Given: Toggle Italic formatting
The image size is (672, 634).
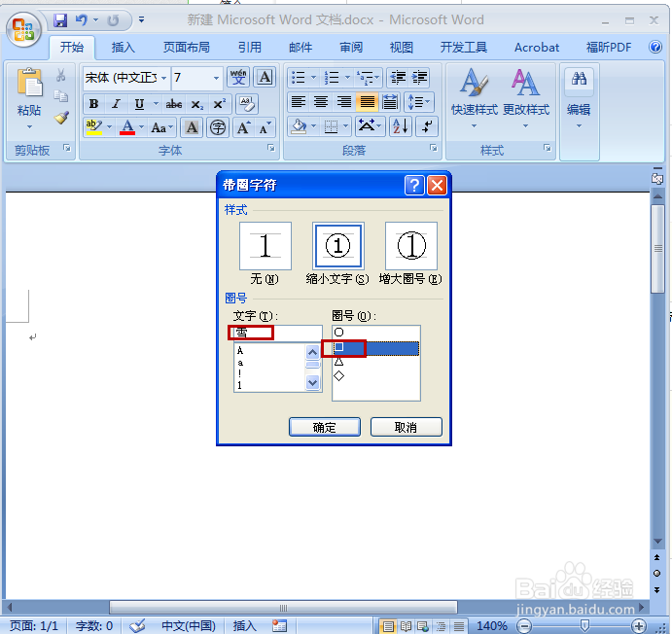Looking at the screenshot, I should [116, 104].
